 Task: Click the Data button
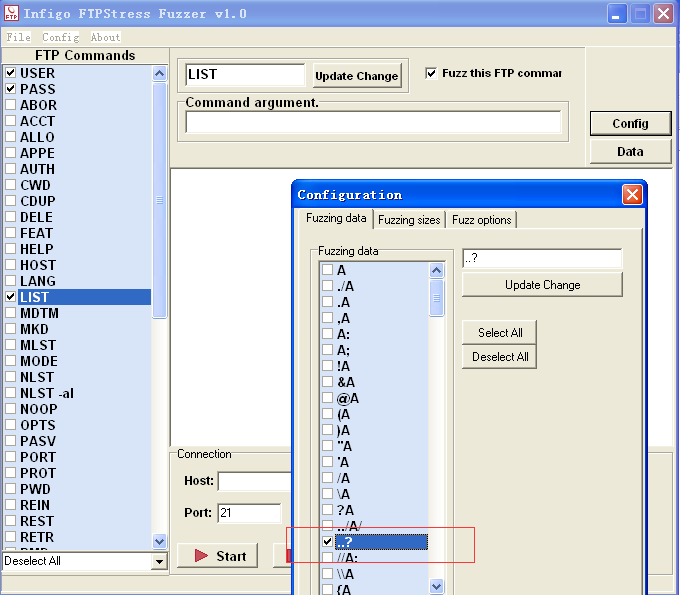pos(629,152)
